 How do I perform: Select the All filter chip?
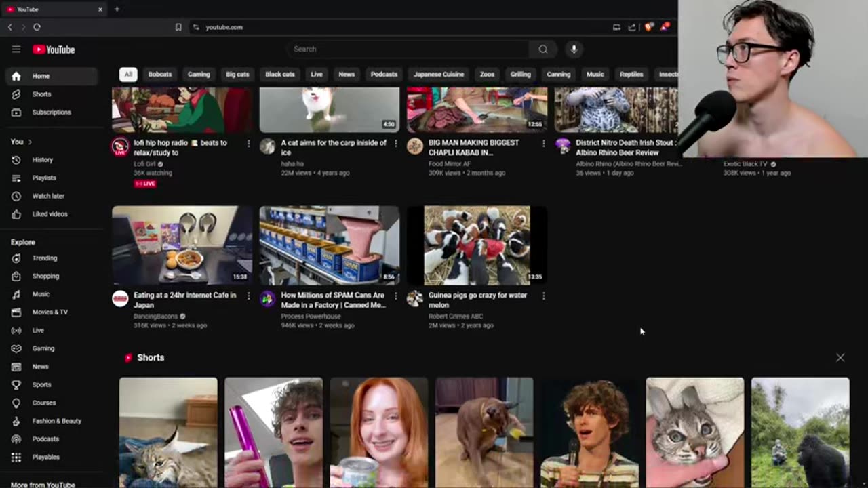(128, 75)
